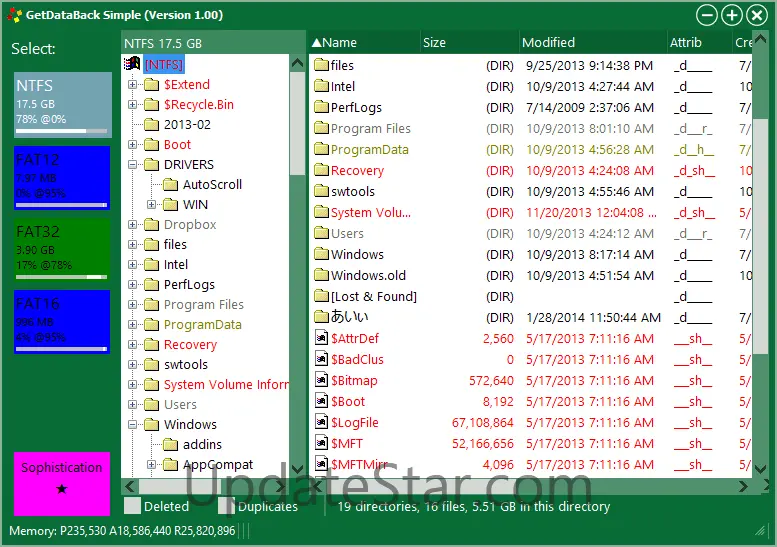This screenshot has height=547, width=777.
Task: Select the FAT12 7.97 MB volume tile
Action: coord(62,177)
